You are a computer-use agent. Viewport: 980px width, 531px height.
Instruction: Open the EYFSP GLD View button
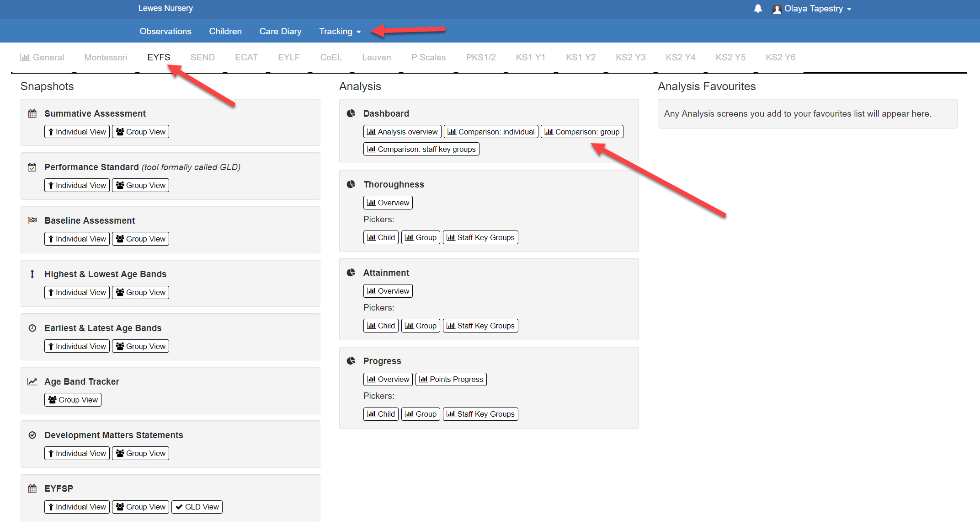(197, 507)
